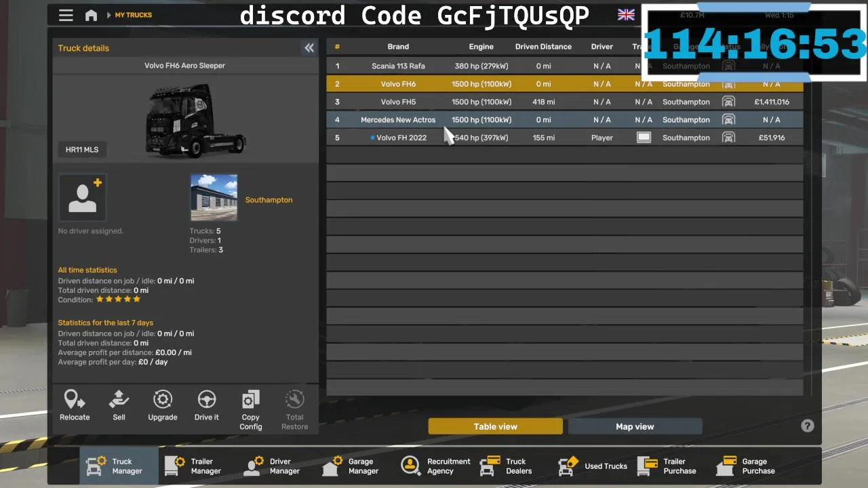Click the five-star Condition rating

[x=118, y=299]
